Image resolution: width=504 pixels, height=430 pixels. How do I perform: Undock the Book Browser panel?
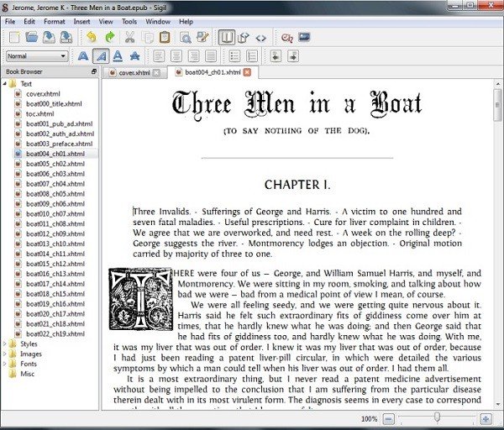pos(94,71)
